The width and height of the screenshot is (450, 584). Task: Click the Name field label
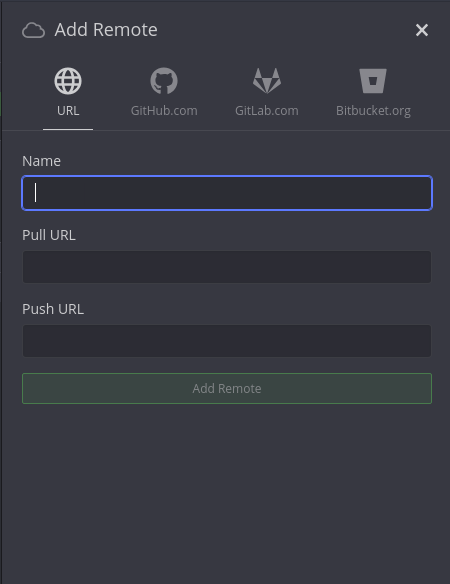tap(41, 161)
